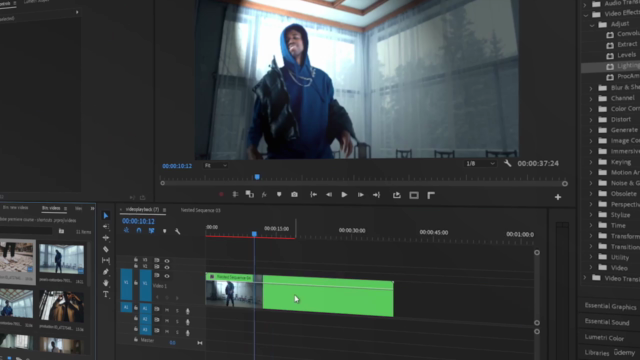Mute audio track A3
The image size is (640, 360).
click(167, 331)
